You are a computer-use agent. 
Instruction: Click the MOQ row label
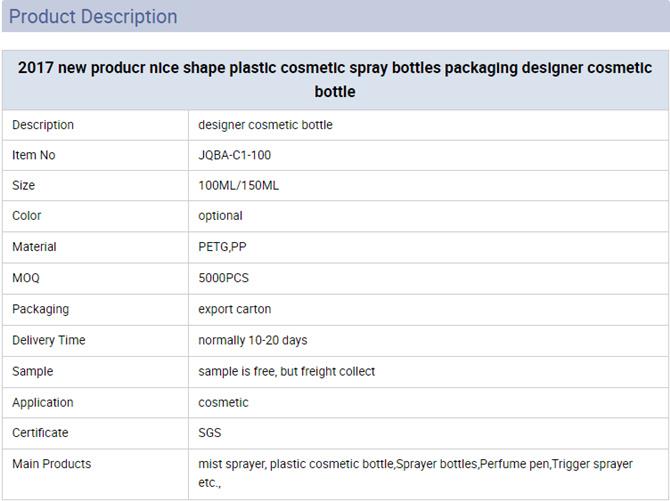click(26, 278)
